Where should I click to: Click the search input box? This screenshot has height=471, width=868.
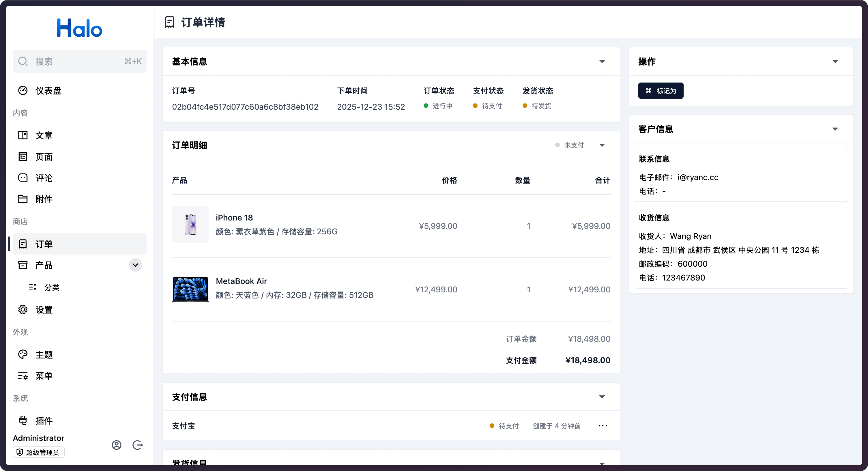coord(79,61)
